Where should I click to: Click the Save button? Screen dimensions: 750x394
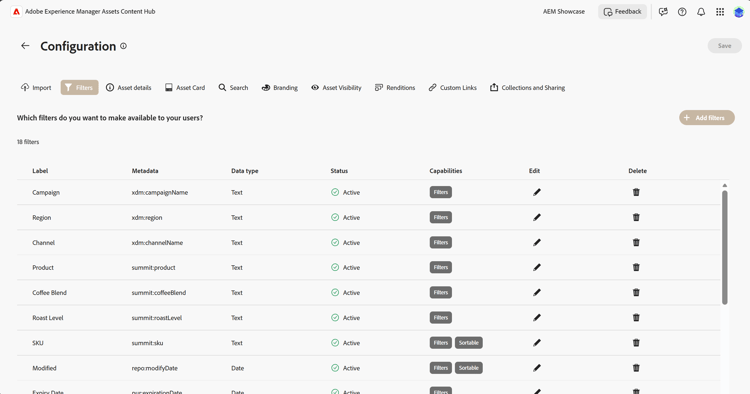[x=725, y=46]
